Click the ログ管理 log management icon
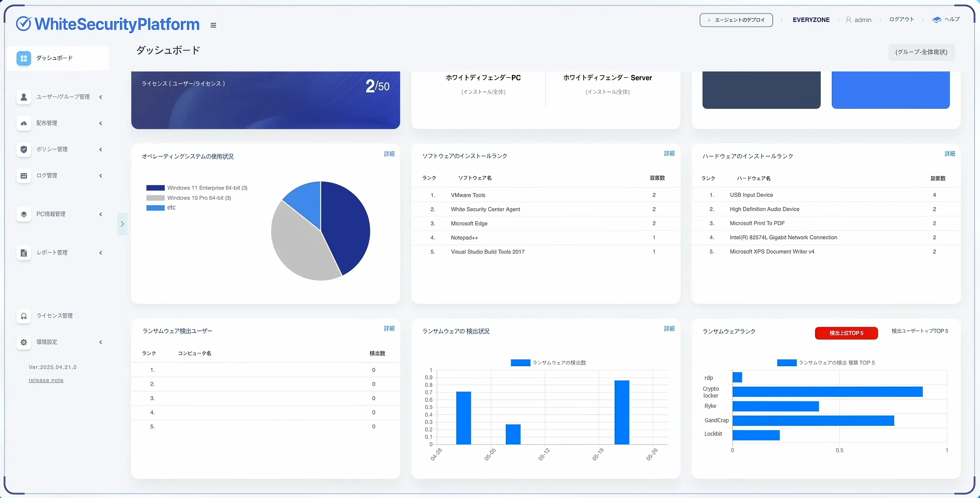The height and width of the screenshot is (498, 980). click(x=24, y=175)
